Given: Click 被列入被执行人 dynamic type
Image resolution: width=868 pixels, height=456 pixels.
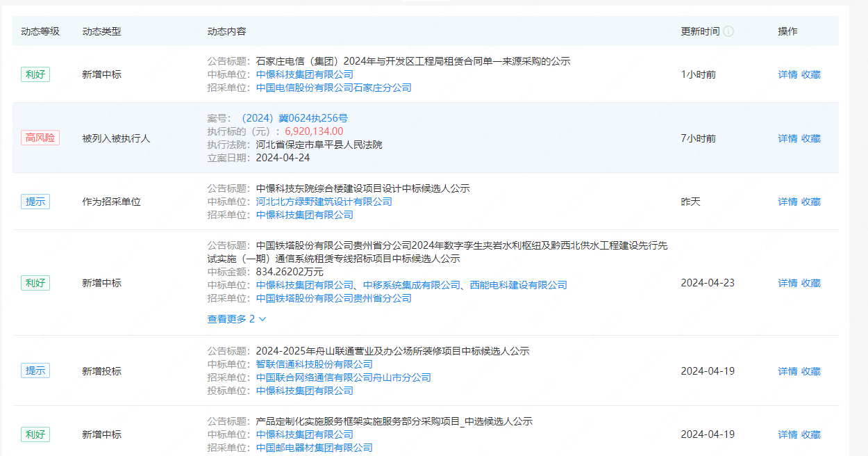Looking at the screenshot, I should pyautogui.click(x=116, y=138).
